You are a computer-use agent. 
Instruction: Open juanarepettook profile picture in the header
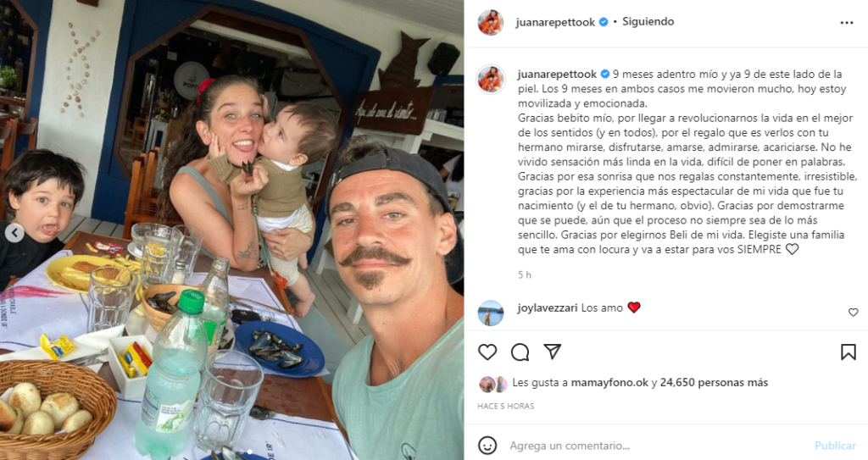click(x=491, y=22)
